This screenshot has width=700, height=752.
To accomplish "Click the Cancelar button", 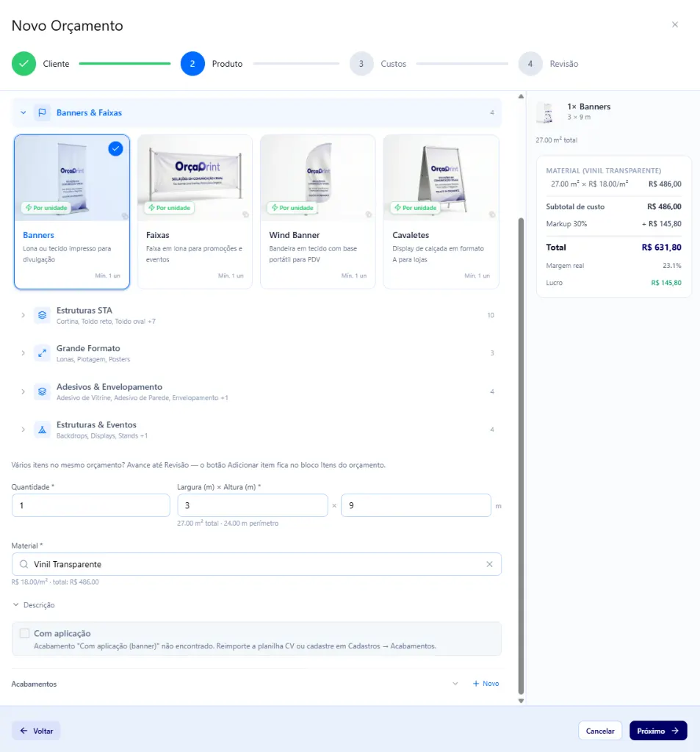I will click(x=599, y=731).
